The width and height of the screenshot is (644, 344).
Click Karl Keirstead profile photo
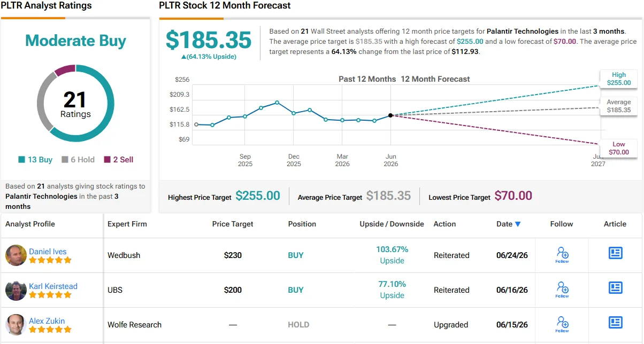16,290
